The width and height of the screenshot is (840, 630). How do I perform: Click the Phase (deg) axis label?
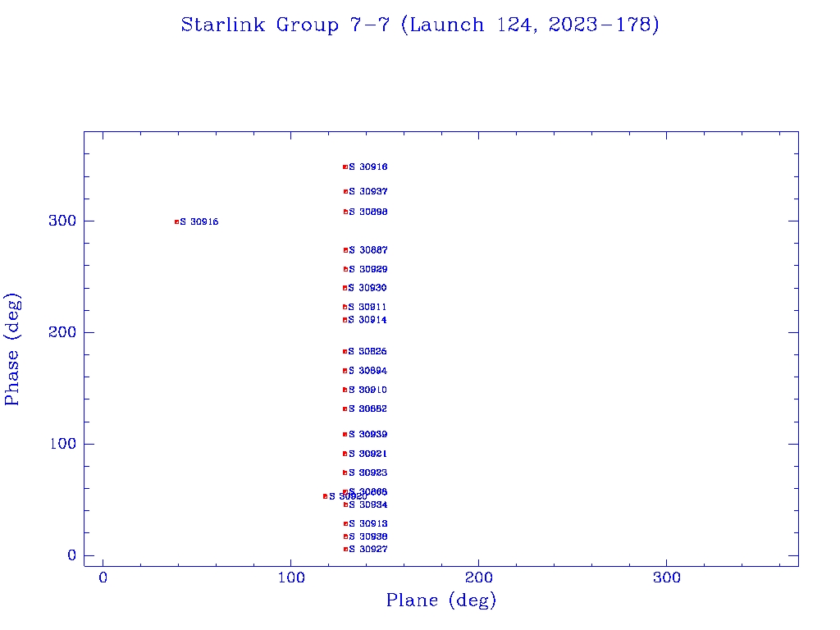click(x=12, y=349)
